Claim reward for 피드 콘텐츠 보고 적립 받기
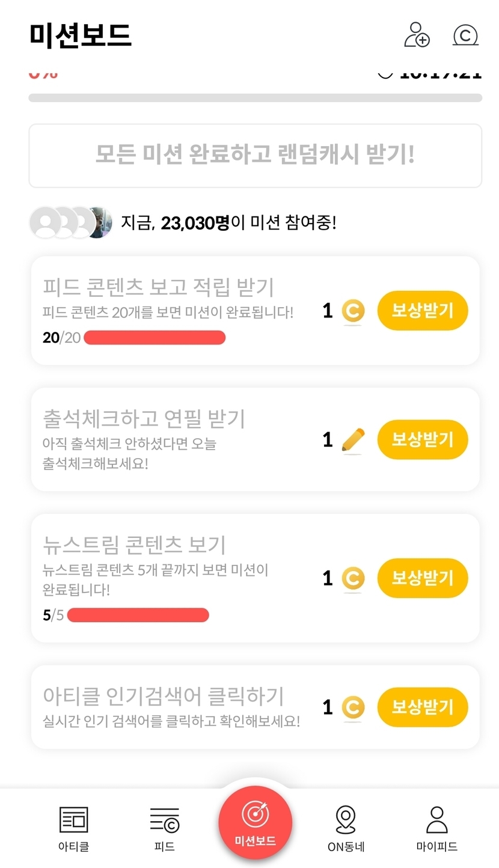 [x=422, y=311]
